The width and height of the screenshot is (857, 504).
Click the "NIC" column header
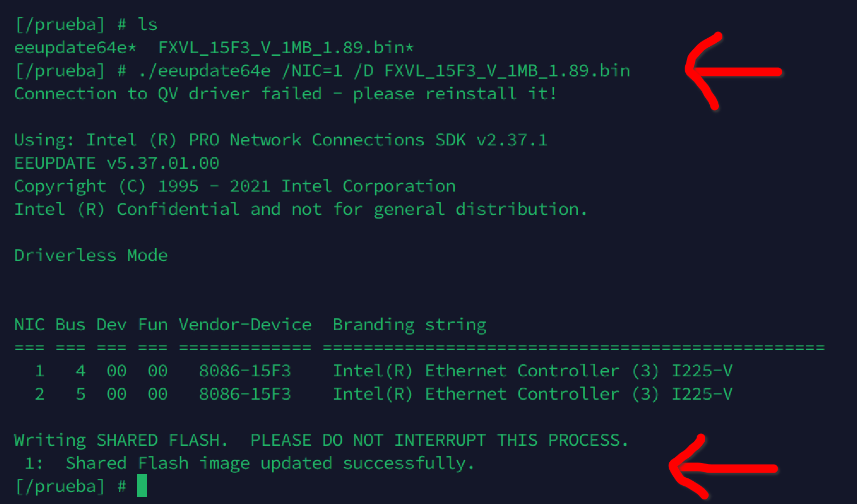29,325
